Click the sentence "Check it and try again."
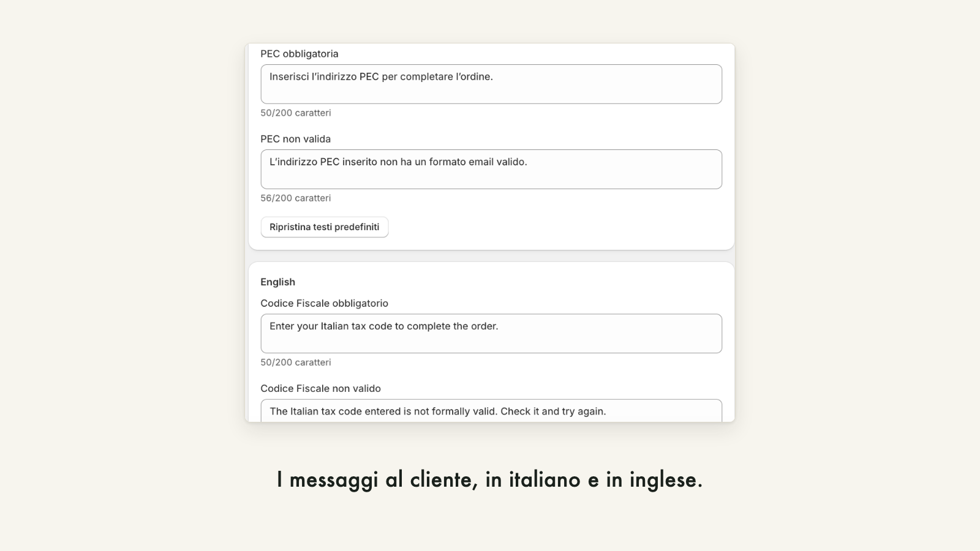 [x=553, y=411]
